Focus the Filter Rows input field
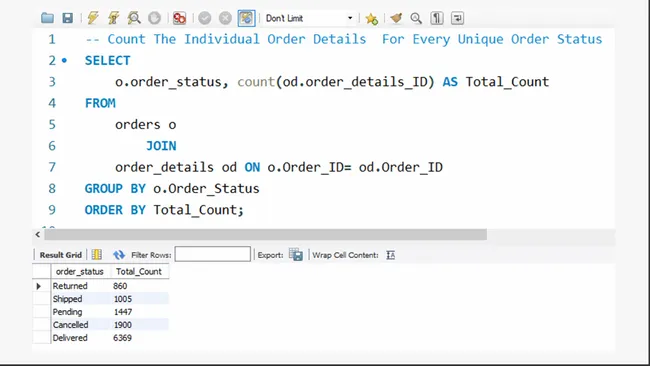 (212, 254)
